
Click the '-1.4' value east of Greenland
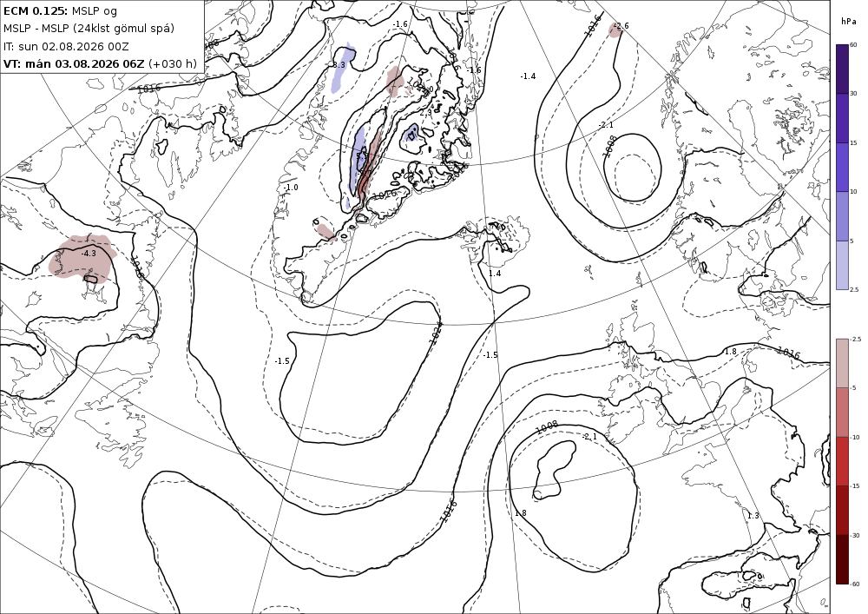point(528,76)
